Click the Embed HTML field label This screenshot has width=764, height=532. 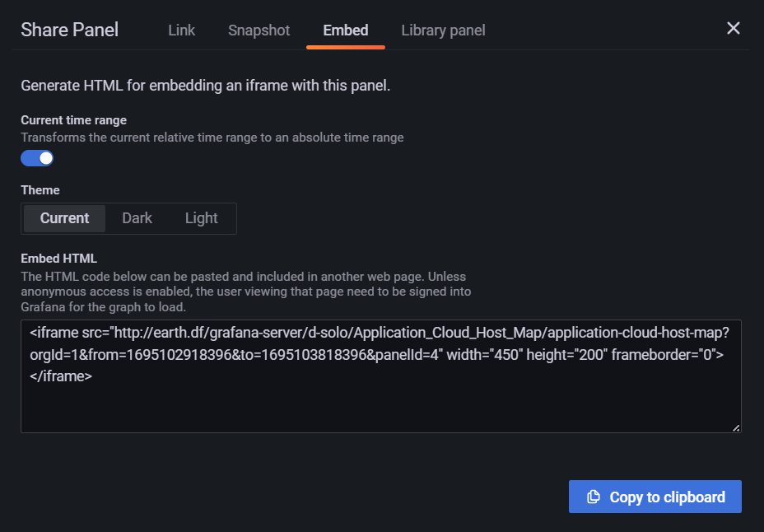tap(58, 259)
